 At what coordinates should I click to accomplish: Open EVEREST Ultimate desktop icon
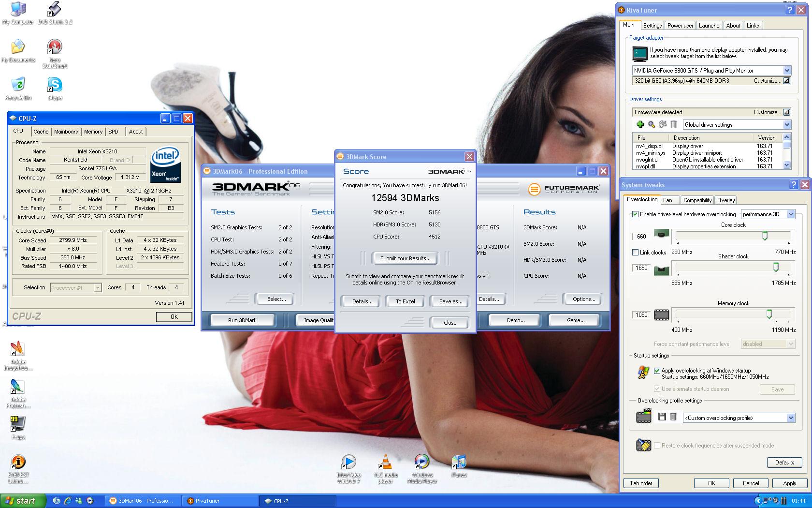18,469
